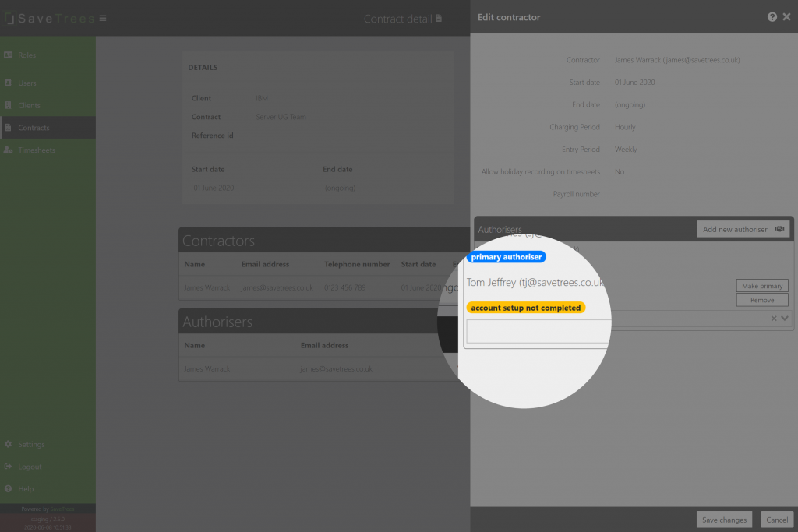
Task: Open help via the question mark icon
Action: [x=772, y=16]
